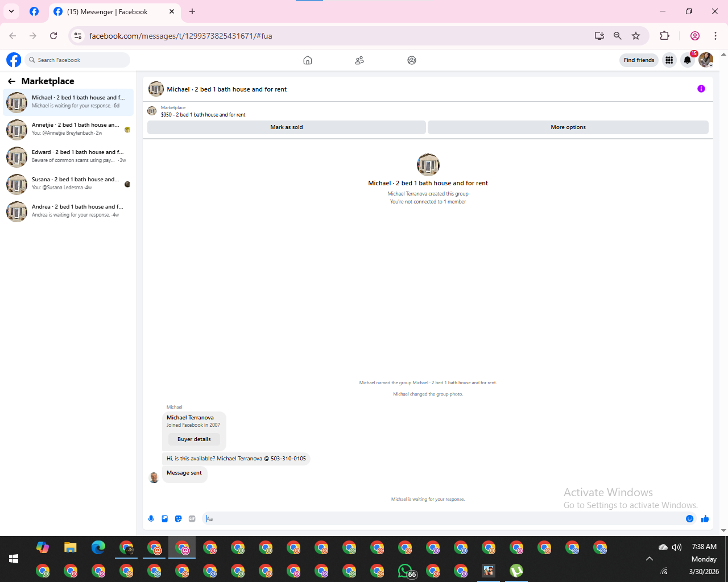Open notifications bell with 15 badge
728x582 pixels.
point(688,60)
